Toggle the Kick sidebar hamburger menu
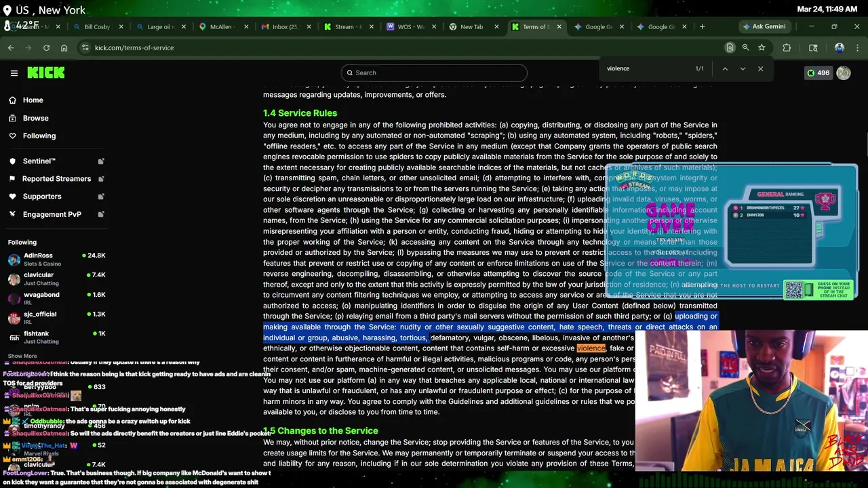This screenshot has height=488, width=868. [14, 73]
